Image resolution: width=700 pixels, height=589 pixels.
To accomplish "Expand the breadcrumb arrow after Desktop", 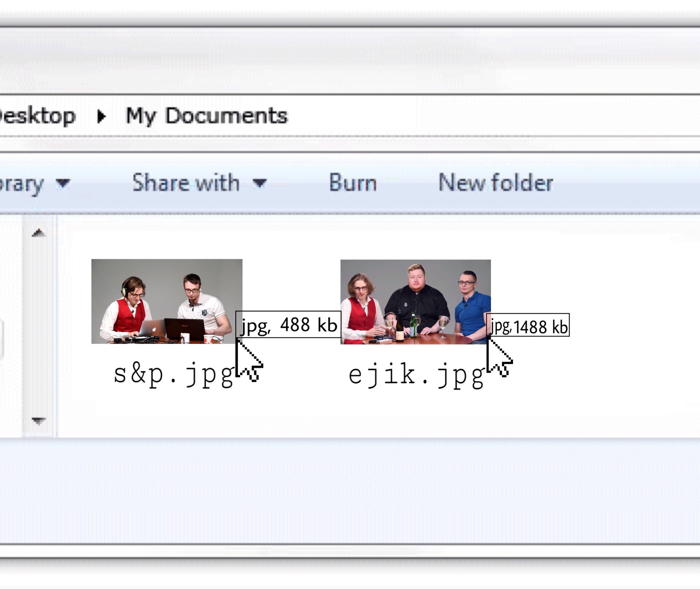I will click(101, 117).
